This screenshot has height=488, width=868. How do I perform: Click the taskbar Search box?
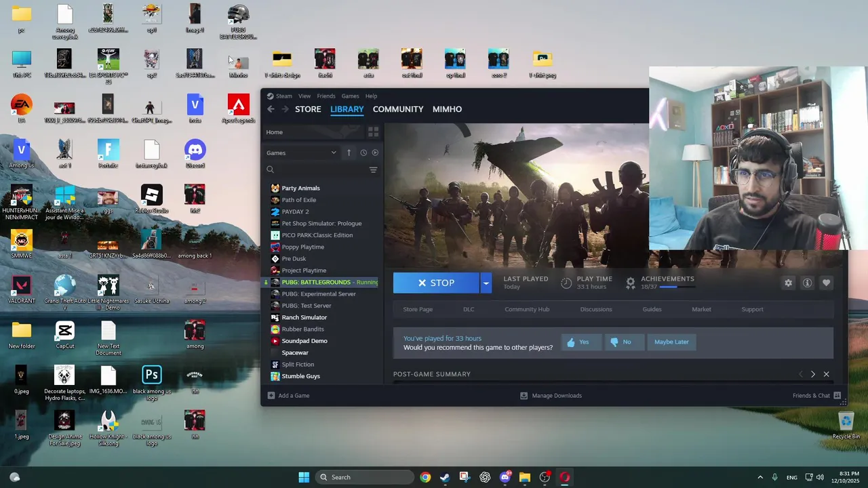pos(365,477)
